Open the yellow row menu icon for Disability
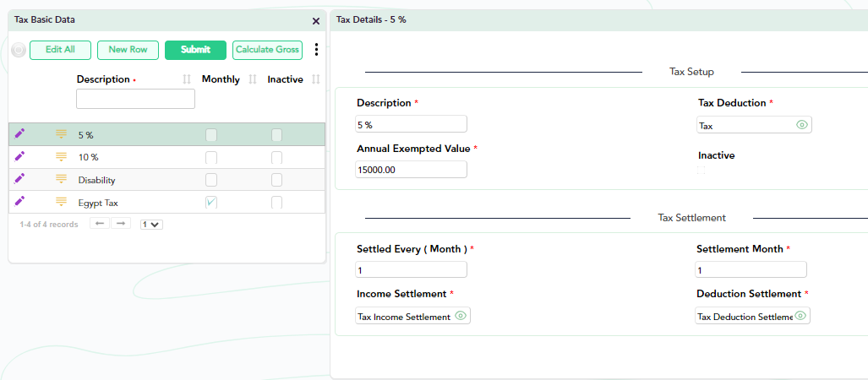Screen dimensions: 868x380 coord(61,179)
